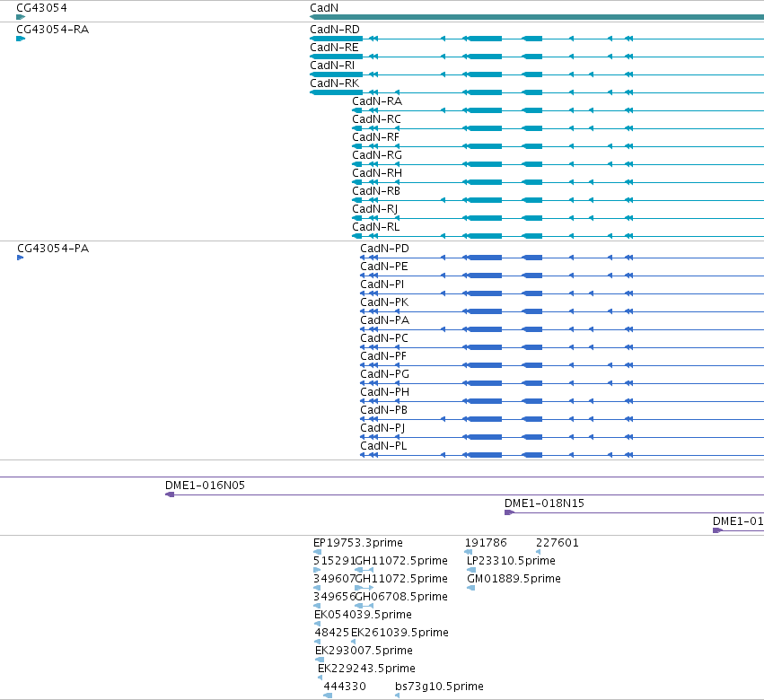Select the CG43054 gene label

pos(41,8)
